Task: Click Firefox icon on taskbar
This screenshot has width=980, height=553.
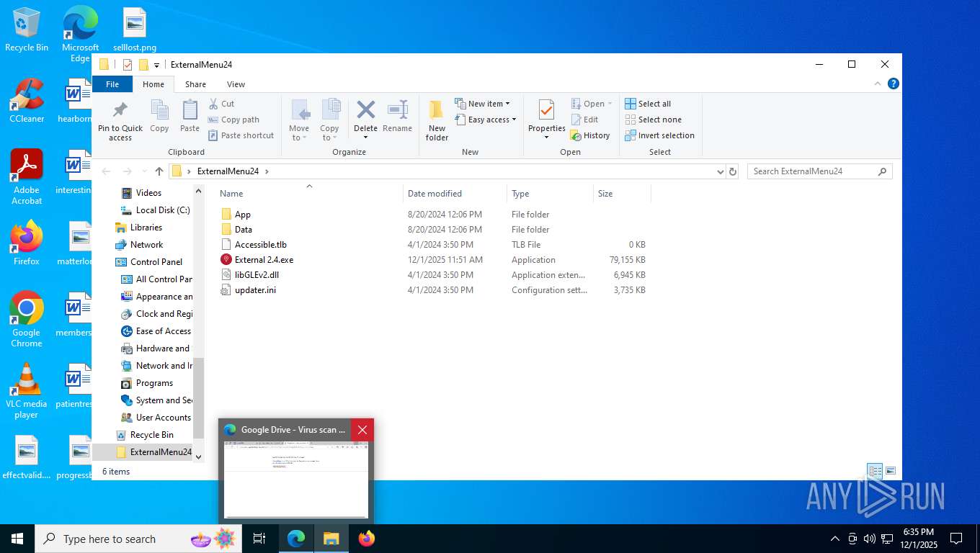Action: pos(367,539)
